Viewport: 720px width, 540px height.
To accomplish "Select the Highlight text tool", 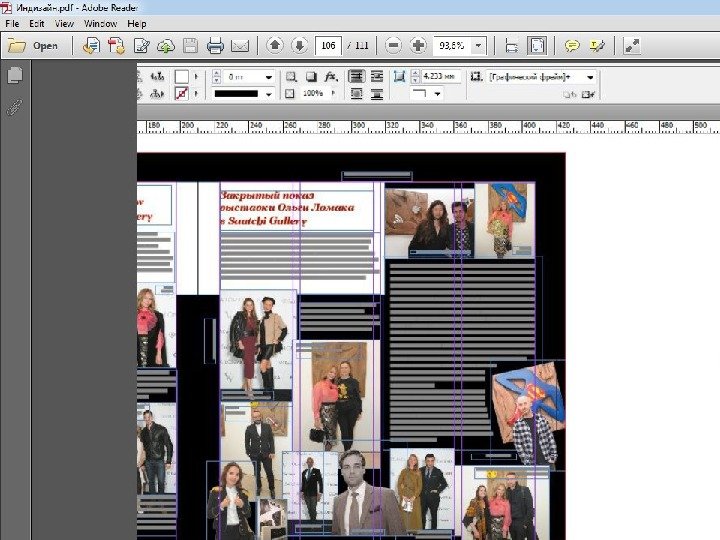I will [x=597, y=45].
